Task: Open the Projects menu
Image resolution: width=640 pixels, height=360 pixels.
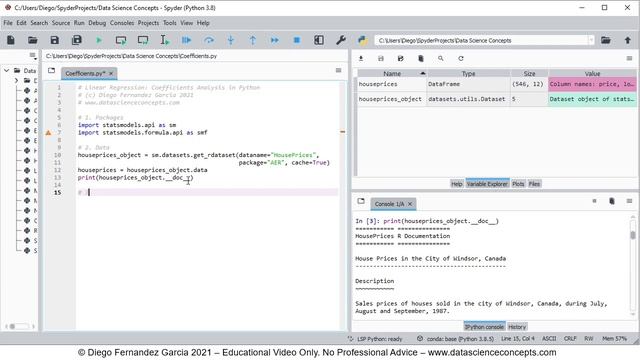Action: [148, 23]
